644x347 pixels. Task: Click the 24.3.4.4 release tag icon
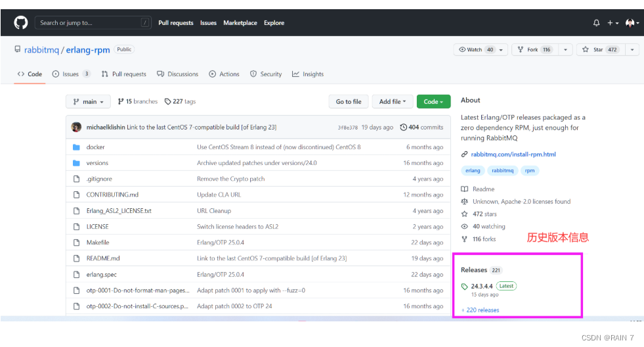coord(465,287)
